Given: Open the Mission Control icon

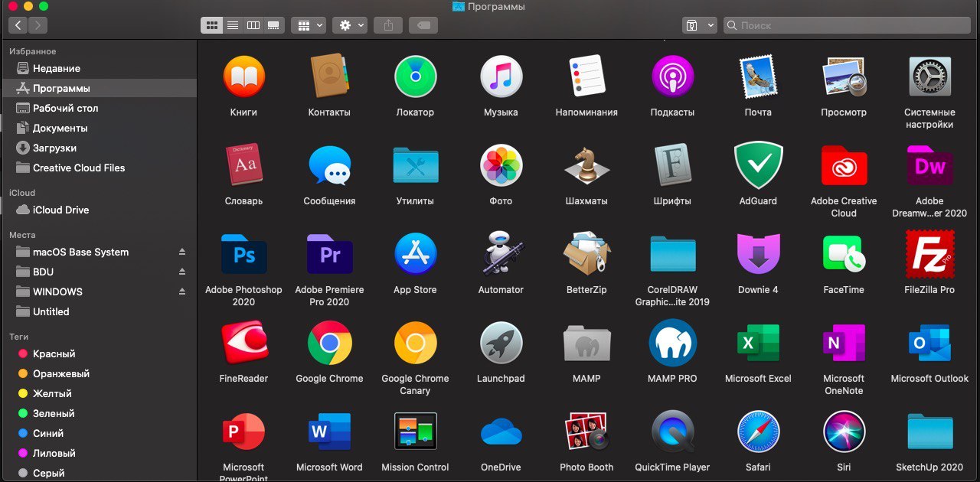Looking at the screenshot, I should [x=415, y=432].
